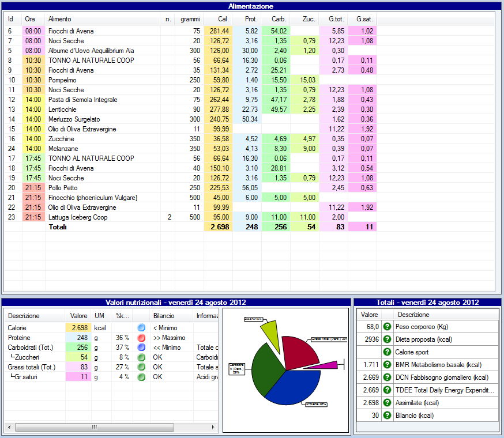
Task: Click green status indicator in Zuccheri row
Action: 141,357
